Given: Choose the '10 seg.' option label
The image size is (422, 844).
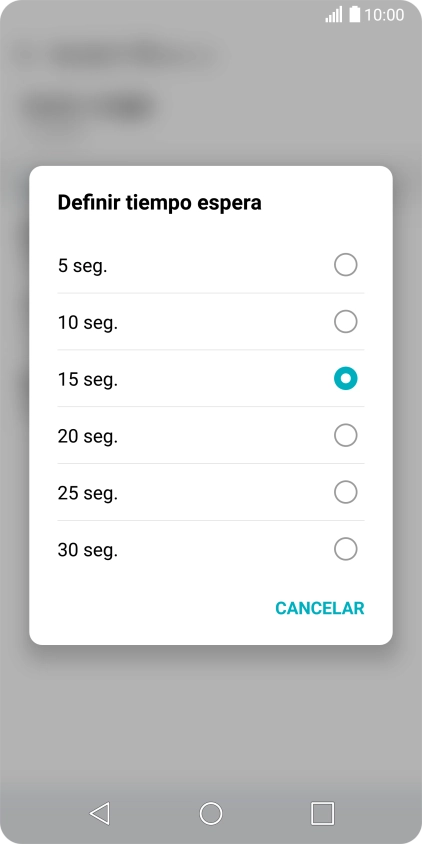Looking at the screenshot, I should coord(88,323).
